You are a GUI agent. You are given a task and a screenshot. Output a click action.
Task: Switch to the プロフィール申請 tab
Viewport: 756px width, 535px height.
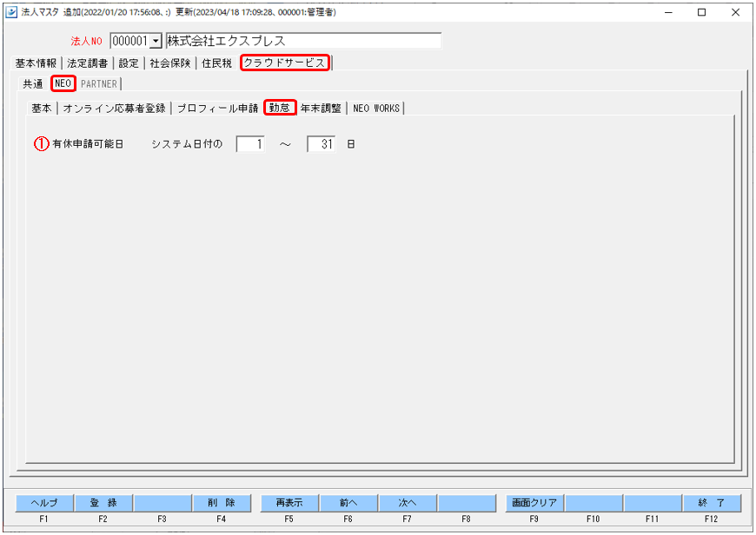[x=218, y=109]
